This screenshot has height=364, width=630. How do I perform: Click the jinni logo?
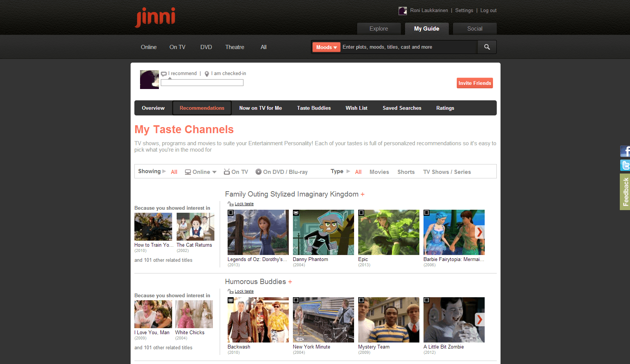pyautogui.click(x=155, y=17)
